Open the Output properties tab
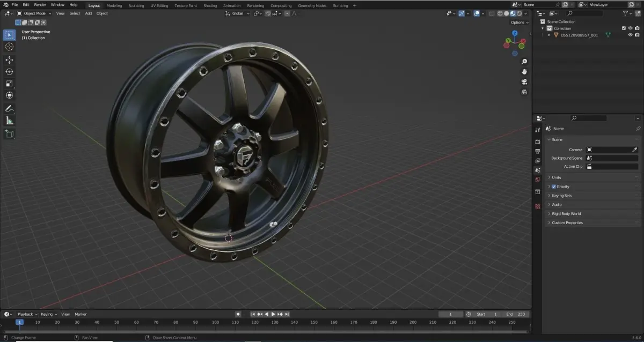The image size is (644, 342). pyautogui.click(x=538, y=151)
